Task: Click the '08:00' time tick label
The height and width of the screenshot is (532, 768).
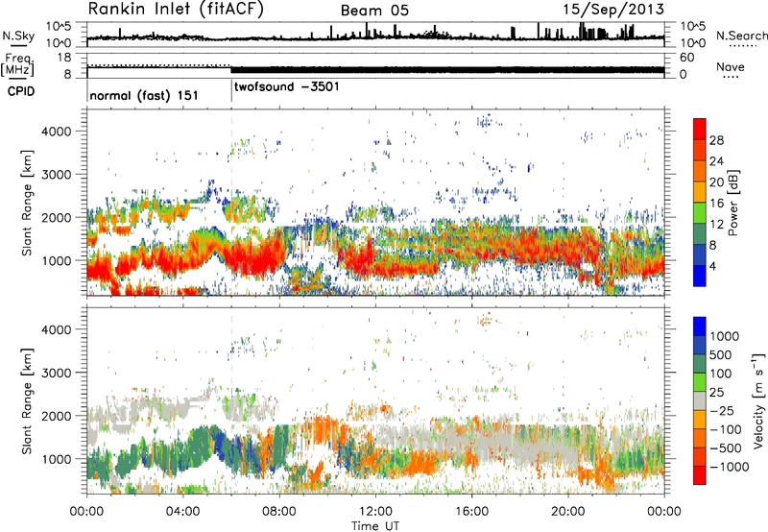Action: point(279,512)
